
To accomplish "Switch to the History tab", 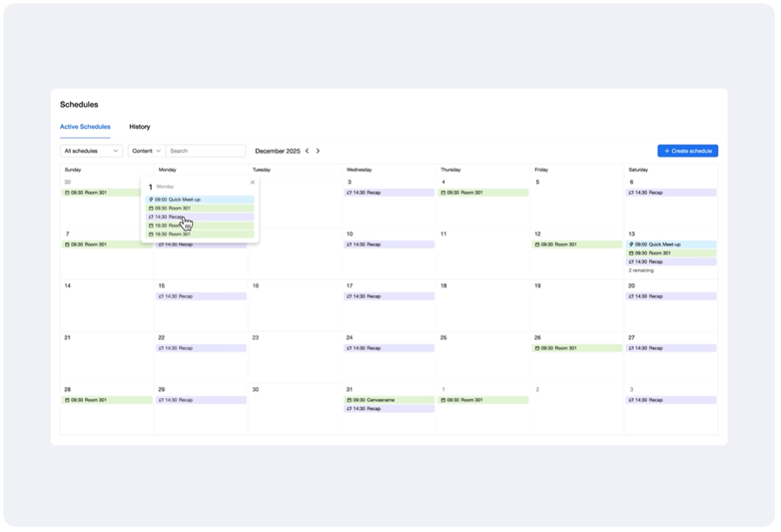I will [139, 127].
